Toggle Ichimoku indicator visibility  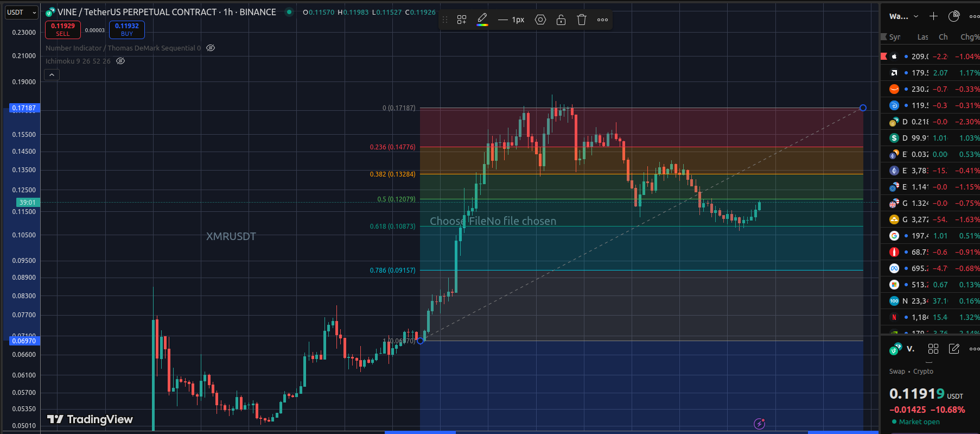[121, 61]
